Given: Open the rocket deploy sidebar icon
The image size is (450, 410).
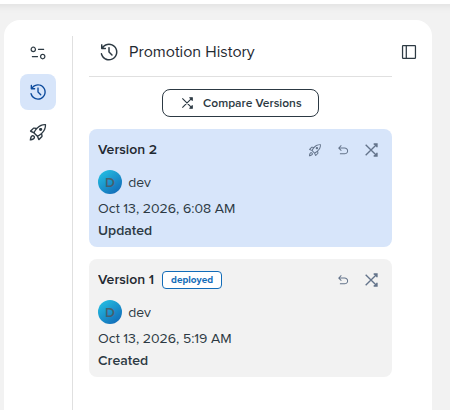Looking at the screenshot, I should [x=38, y=132].
